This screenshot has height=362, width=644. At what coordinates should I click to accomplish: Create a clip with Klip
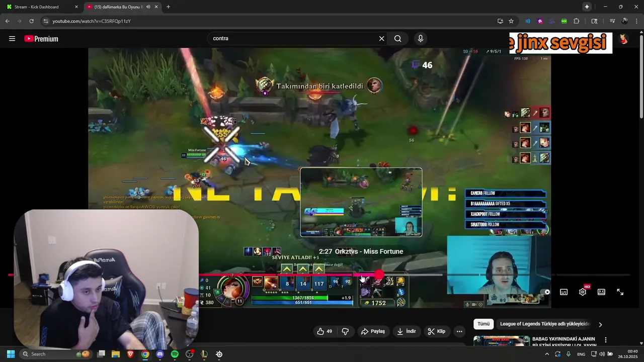click(436, 331)
